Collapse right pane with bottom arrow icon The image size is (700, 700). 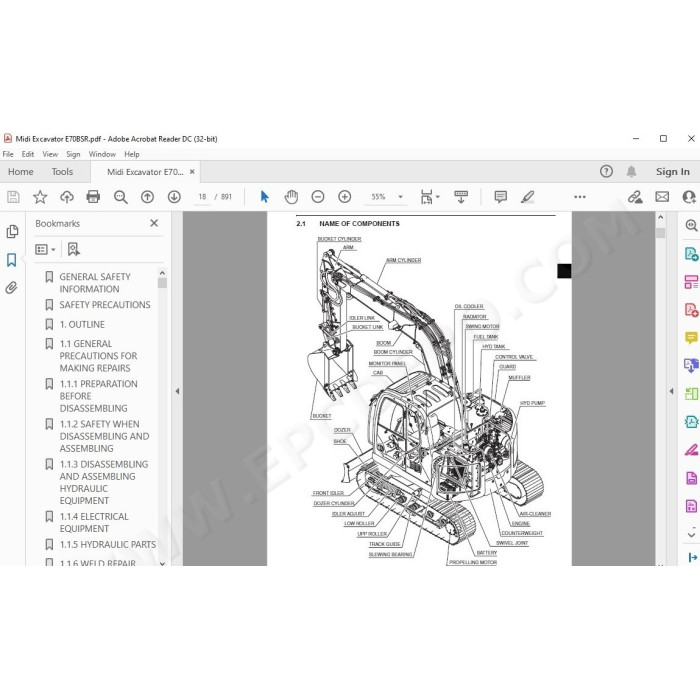point(692,557)
